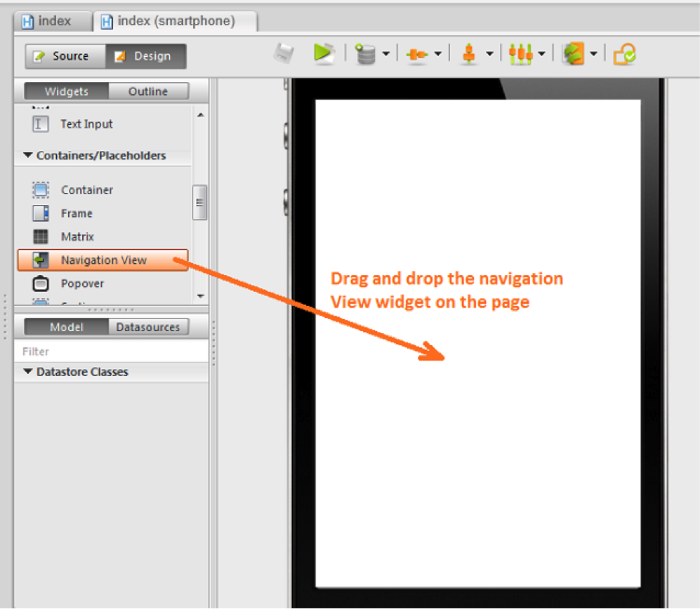Show the Outline panel
The width and height of the screenshot is (700, 609).
point(149,91)
